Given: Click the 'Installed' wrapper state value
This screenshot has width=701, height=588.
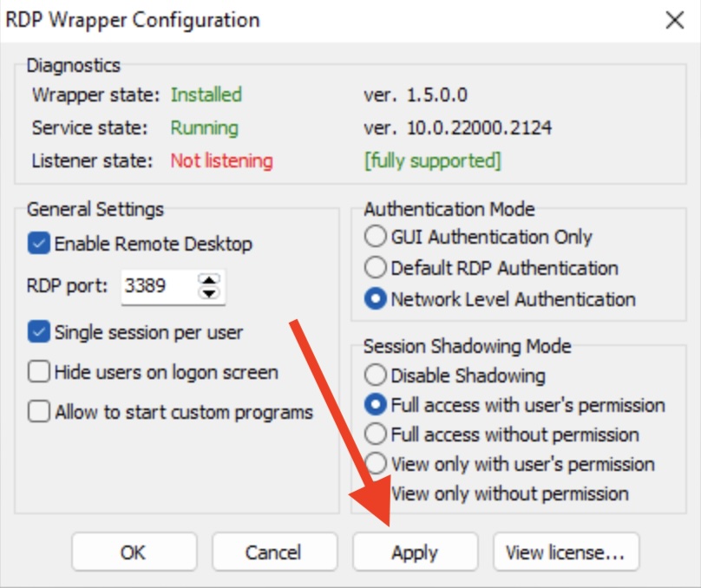Looking at the screenshot, I should click(x=206, y=95).
